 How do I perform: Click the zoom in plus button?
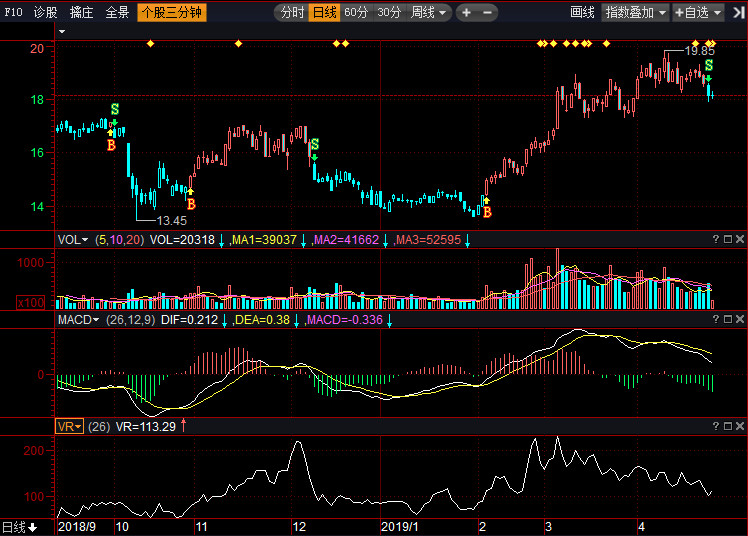tap(468, 13)
